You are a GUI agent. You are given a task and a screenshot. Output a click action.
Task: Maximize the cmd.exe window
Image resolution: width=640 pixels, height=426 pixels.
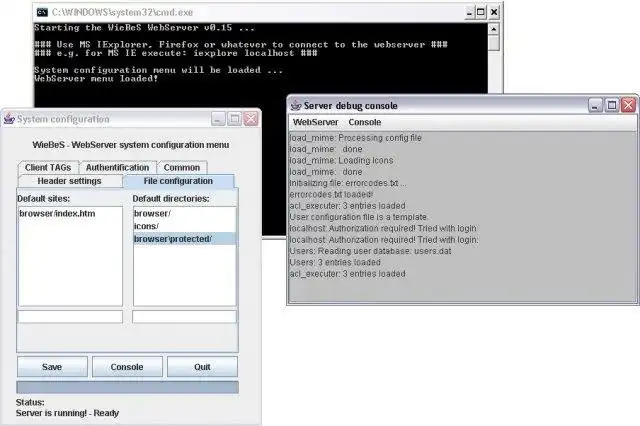click(481, 12)
